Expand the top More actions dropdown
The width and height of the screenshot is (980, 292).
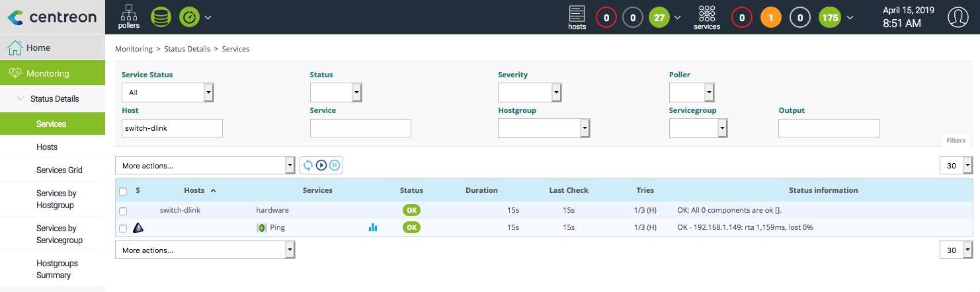(x=205, y=165)
